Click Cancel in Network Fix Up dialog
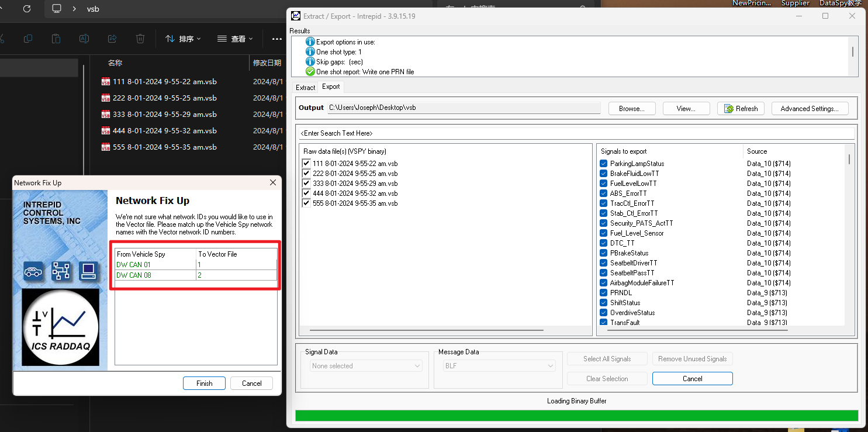 (x=252, y=383)
